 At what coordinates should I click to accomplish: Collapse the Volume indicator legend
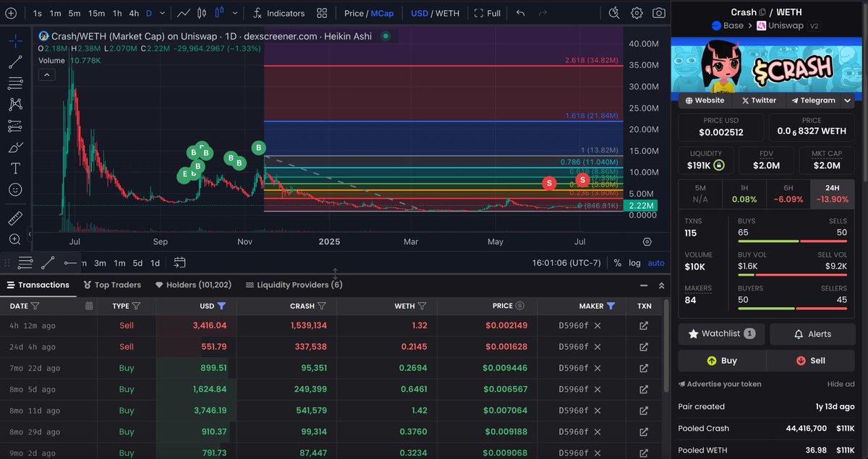point(46,74)
